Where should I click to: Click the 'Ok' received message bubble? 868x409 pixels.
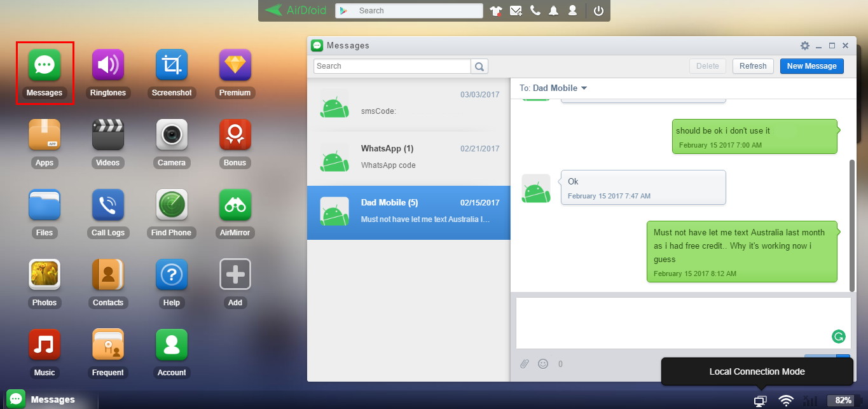pos(643,187)
